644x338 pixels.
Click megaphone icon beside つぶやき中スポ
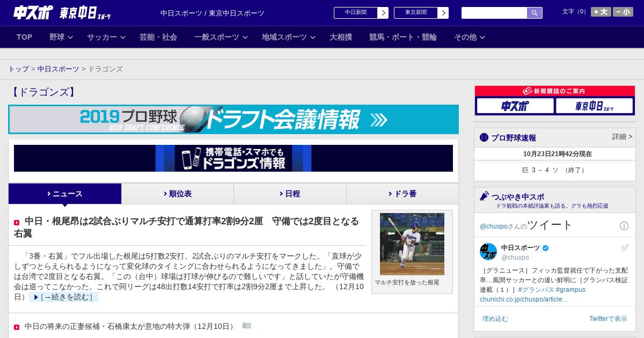484,196
